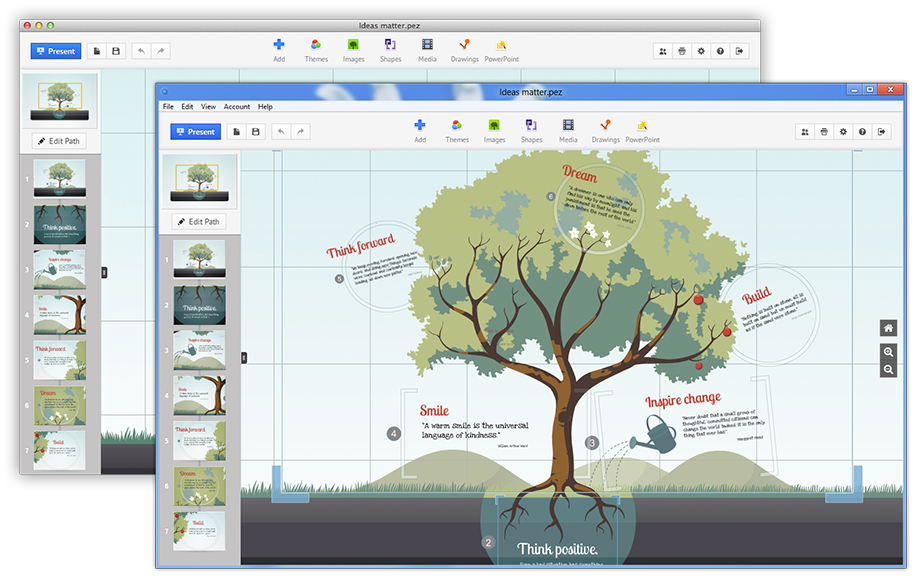Print the presentation using the printer icon

pyautogui.click(x=824, y=131)
